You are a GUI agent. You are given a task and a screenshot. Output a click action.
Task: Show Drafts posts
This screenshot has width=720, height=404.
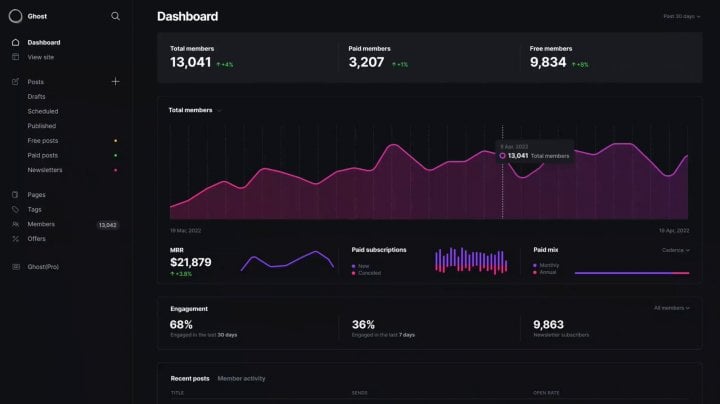pos(36,96)
